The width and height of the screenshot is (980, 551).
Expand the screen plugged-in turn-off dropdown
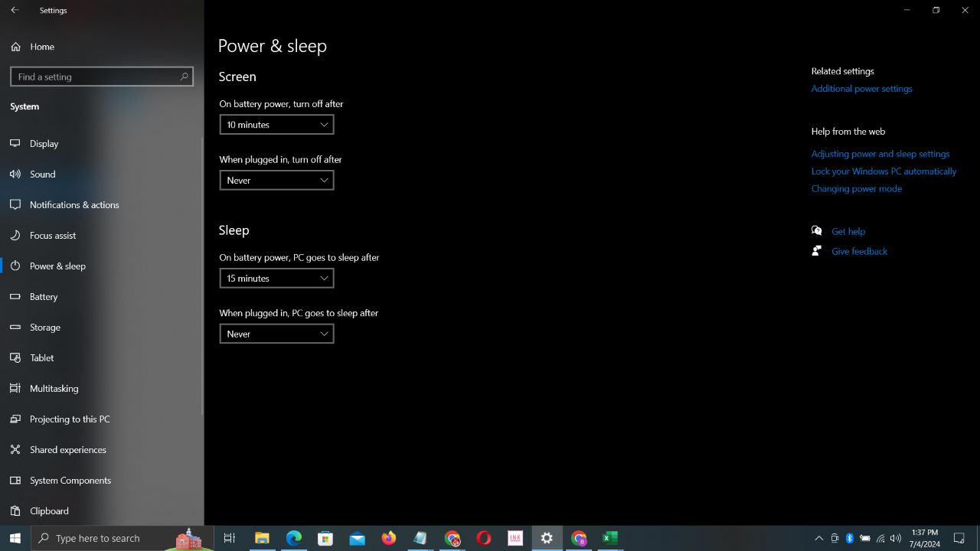coord(276,180)
